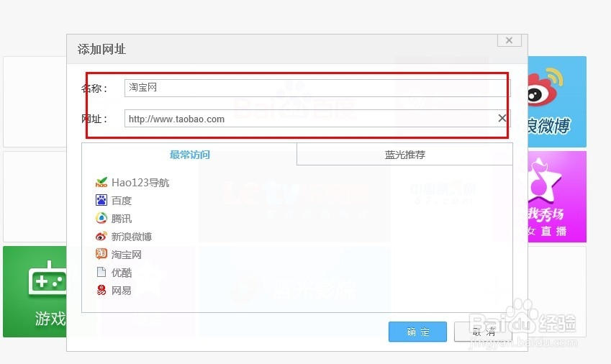Cancel with the 取消 button
611x364 pixels.
(x=483, y=332)
